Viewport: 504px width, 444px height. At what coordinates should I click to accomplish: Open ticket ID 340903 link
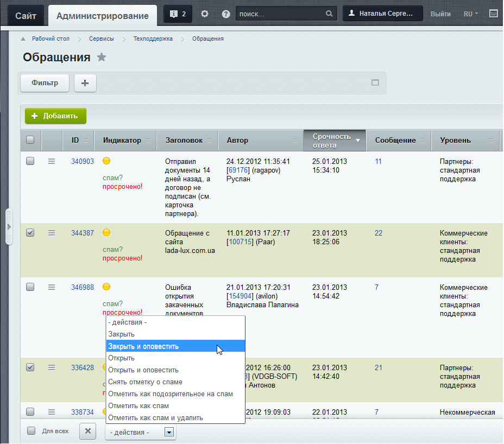point(83,161)
